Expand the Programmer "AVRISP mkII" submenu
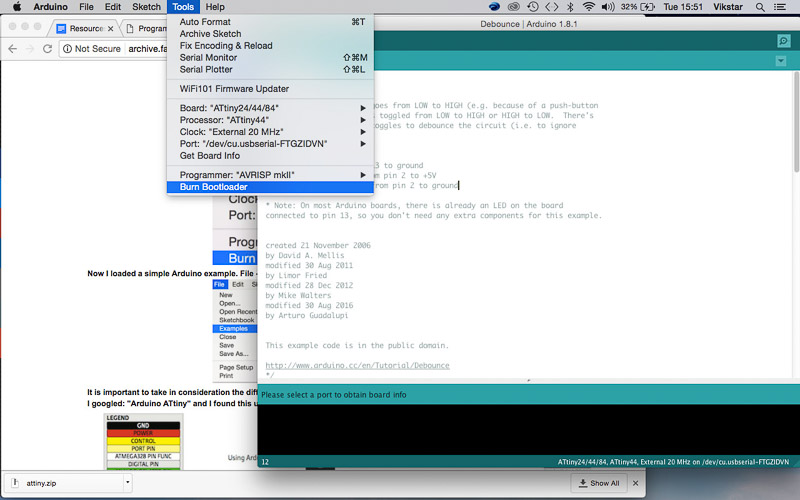 click(x=270, y=175)
